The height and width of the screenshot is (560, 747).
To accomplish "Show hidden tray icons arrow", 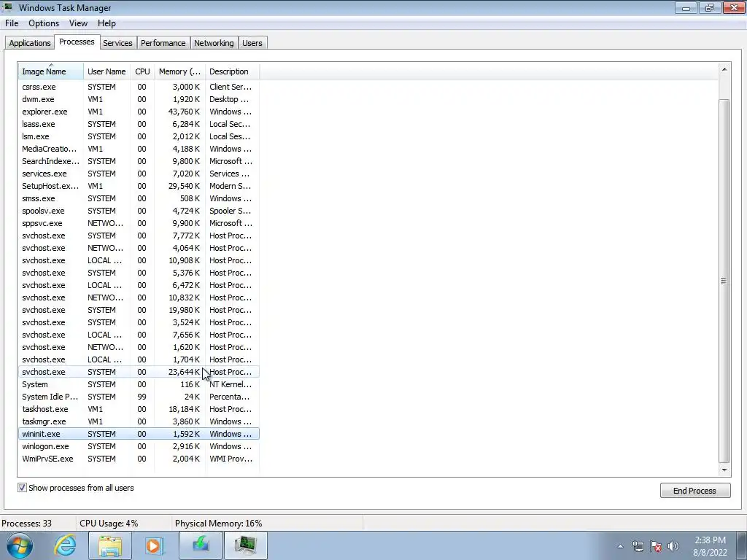I will click(x=620, y=546).
